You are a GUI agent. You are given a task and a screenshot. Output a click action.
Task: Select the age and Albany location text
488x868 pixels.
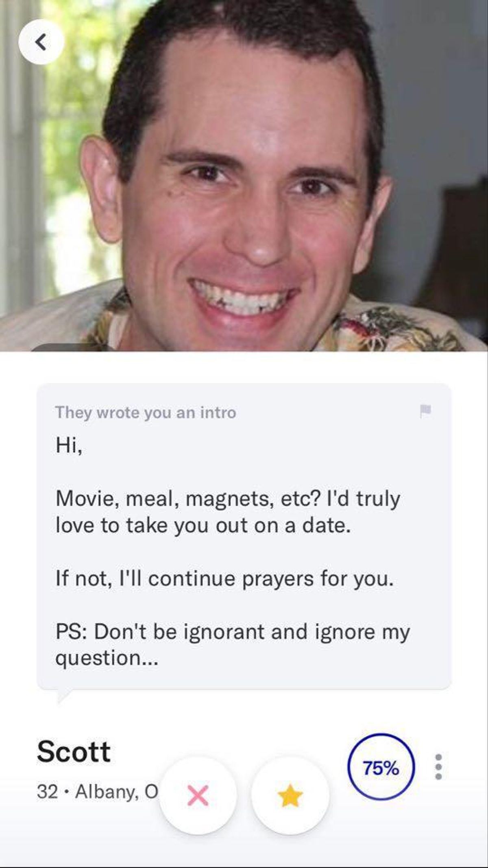point(97,792)
